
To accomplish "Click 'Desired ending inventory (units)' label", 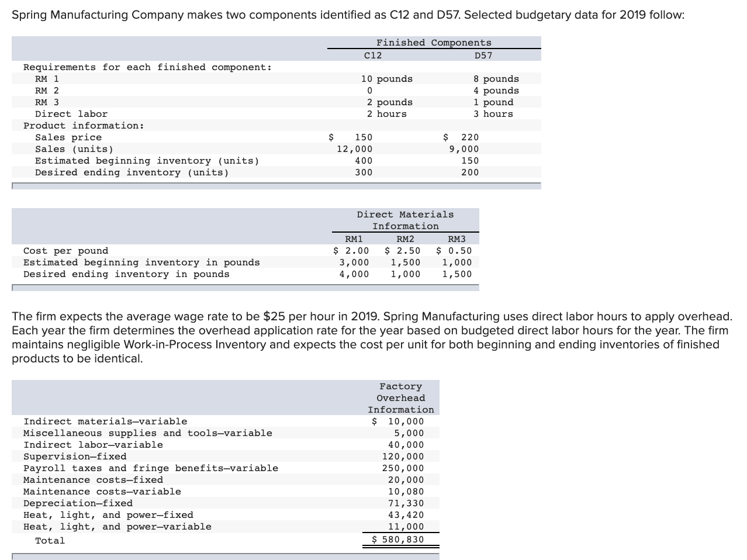I will [x=132, y=172].
